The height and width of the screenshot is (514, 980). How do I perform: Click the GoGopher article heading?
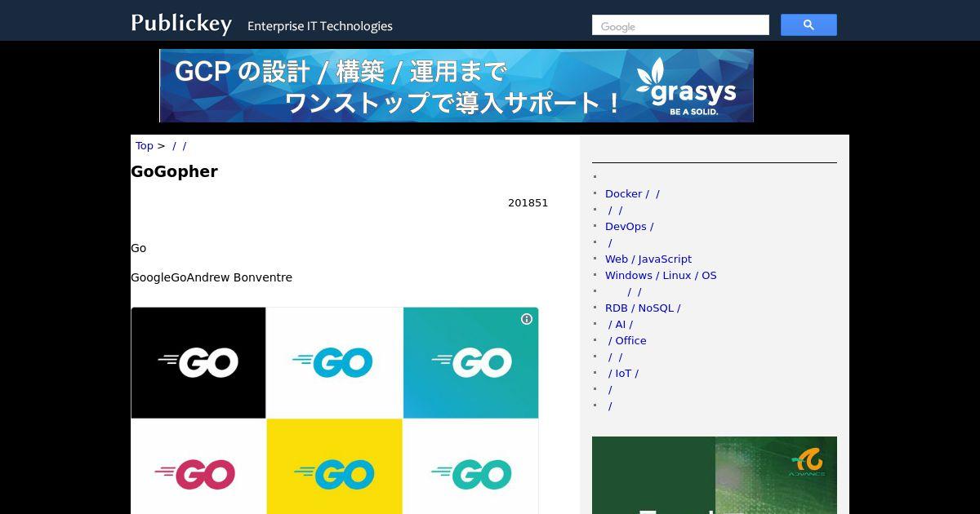tap(174, 171)
